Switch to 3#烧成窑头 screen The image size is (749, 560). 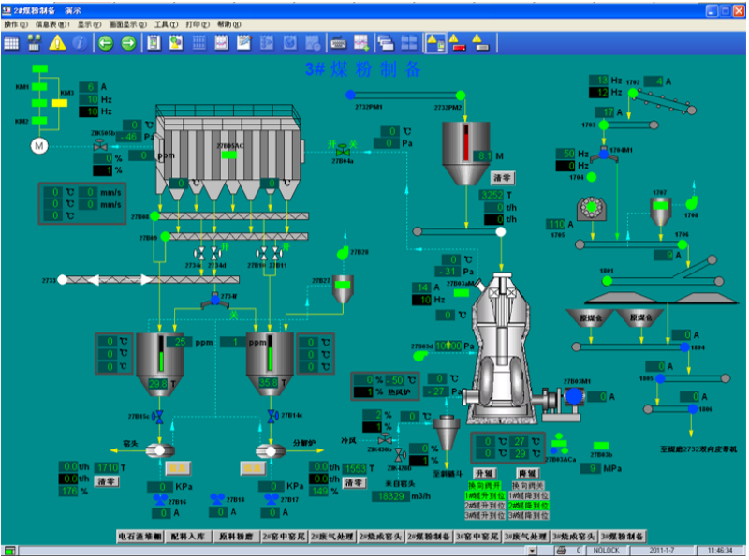coord(574,538)
